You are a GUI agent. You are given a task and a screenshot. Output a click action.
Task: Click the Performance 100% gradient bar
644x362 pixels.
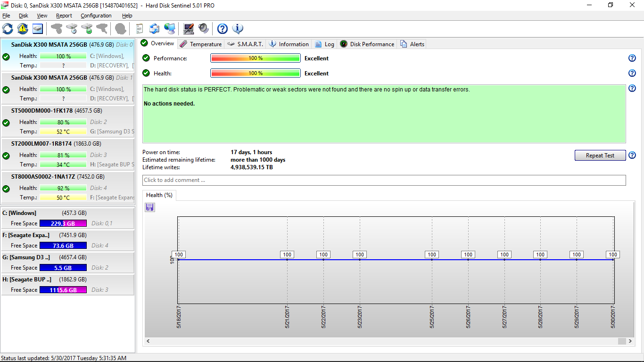[x=256, y=58]
